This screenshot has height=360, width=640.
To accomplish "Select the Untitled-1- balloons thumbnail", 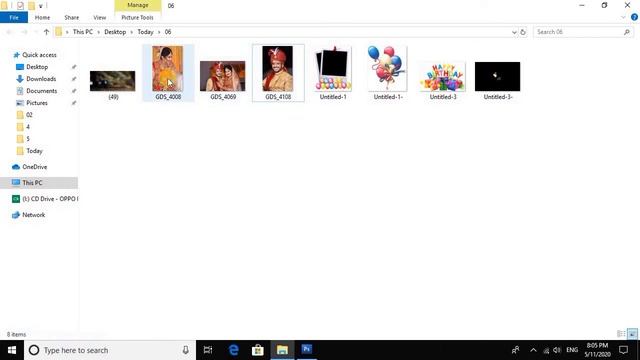I will click(x=387, y=69).
